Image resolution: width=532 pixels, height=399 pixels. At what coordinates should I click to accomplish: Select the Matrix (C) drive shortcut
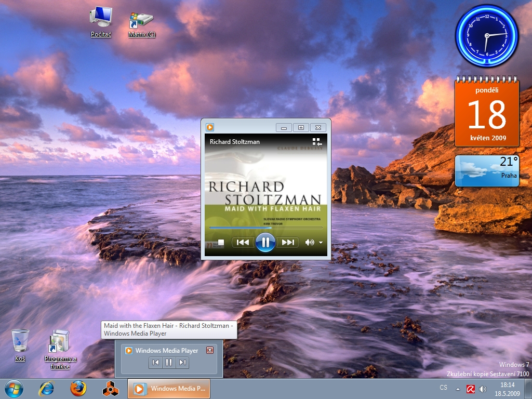coord(141,24)
